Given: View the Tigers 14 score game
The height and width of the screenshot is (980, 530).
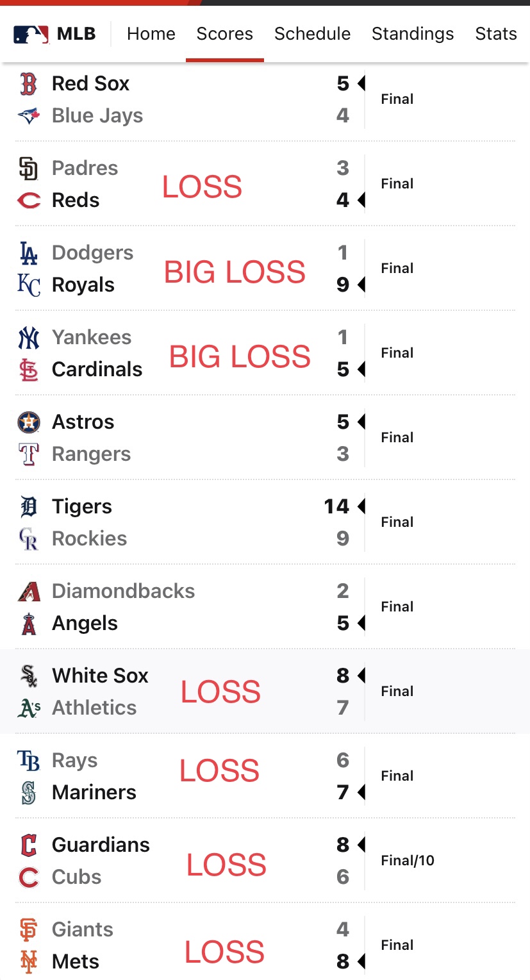Looking at the screenshot, I should tap(265, 522).
